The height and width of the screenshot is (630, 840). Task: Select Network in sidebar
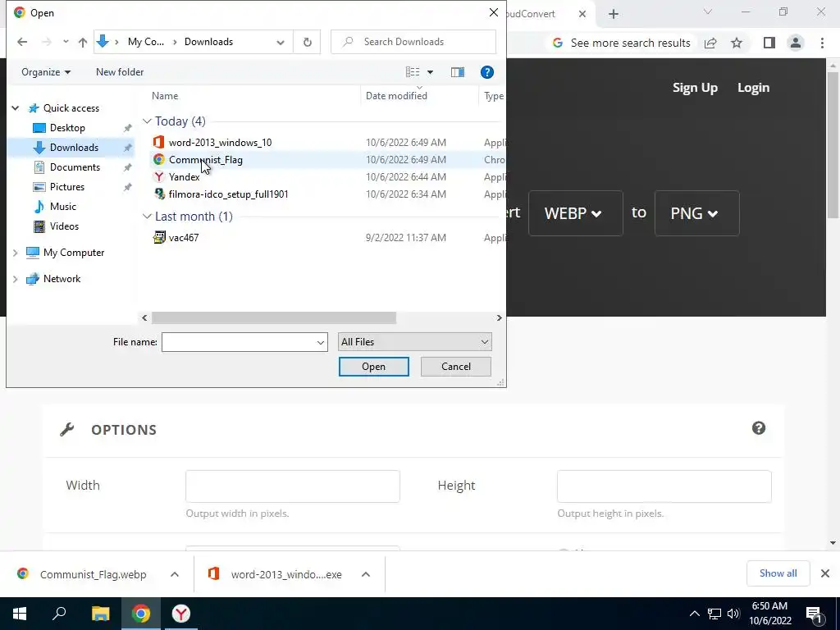point(62,279)
